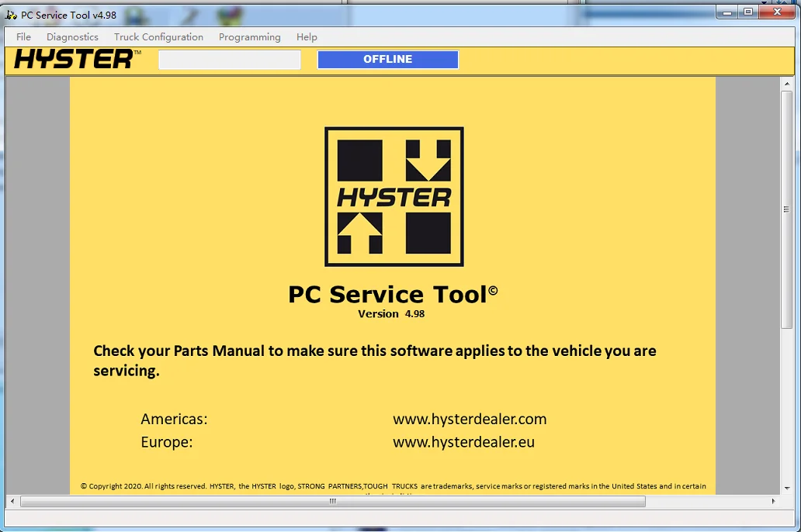Click the square Hyster emblem in the center
This screenshot has height=532, width=801.
(x=394, y=196)
